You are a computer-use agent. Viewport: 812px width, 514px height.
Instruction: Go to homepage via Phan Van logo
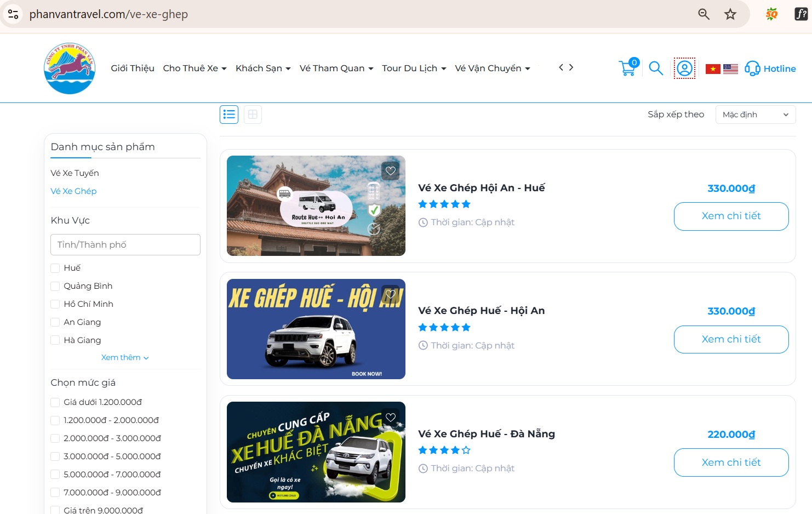[70, 68]
